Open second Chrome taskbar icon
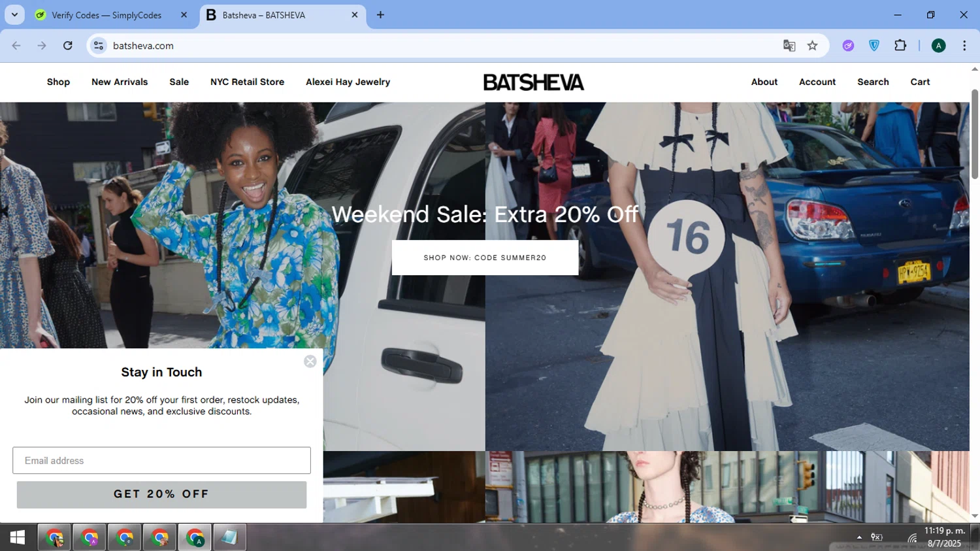Screen dimensions: 980x551 90,537
